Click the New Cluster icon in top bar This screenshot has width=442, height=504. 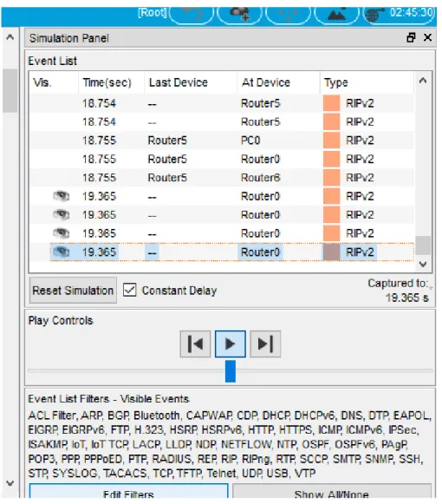(x=239, y=14)
